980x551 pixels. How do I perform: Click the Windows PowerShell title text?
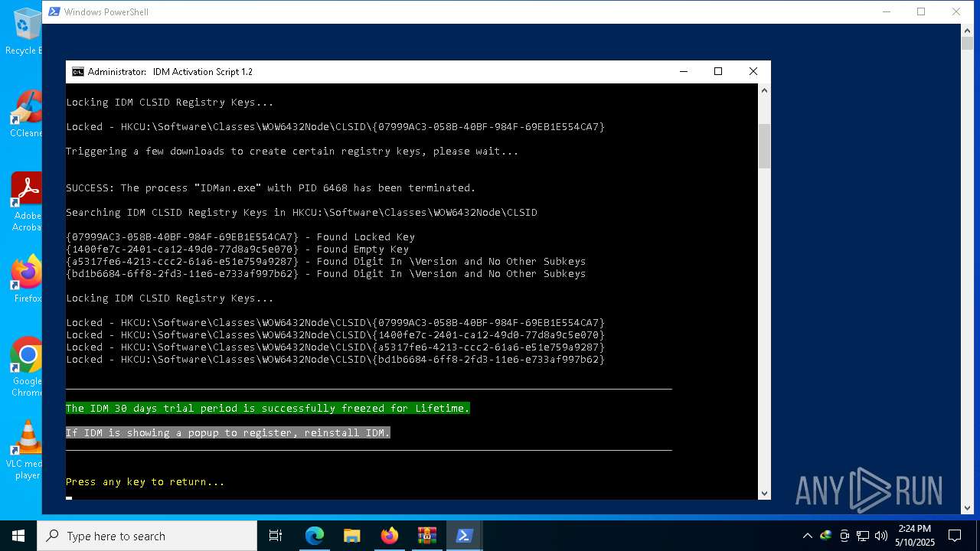[x=106, y=11]
